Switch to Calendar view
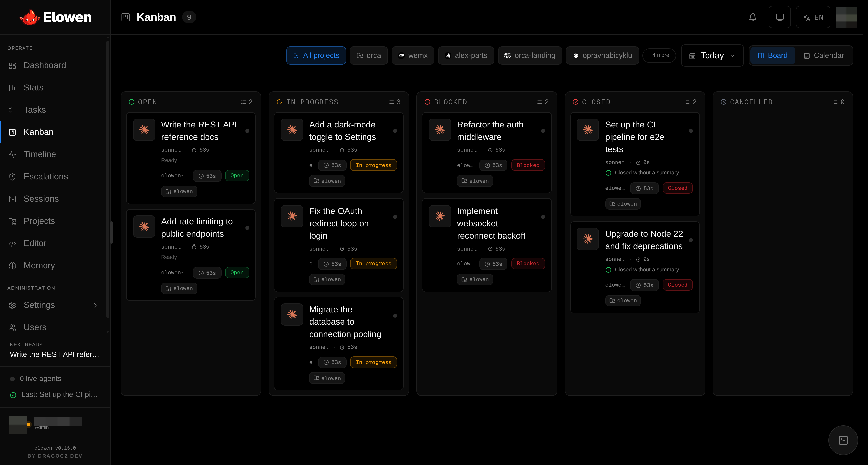Image resolution: width=868 pixels, height=465 pixels. click(x=823, y=56)
